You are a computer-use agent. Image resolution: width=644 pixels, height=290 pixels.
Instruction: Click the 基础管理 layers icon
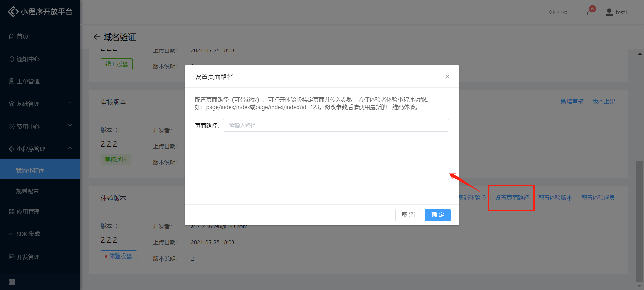(x=12, y=104)
